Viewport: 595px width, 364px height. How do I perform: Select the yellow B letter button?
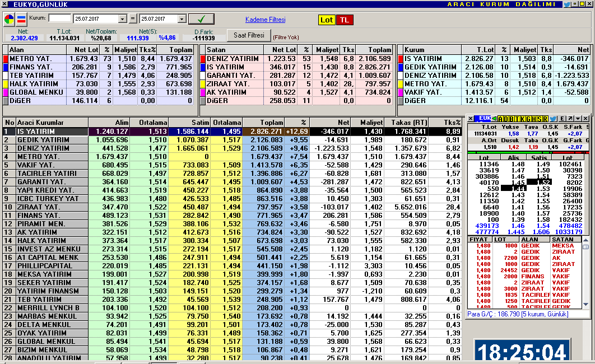point(512,119)
